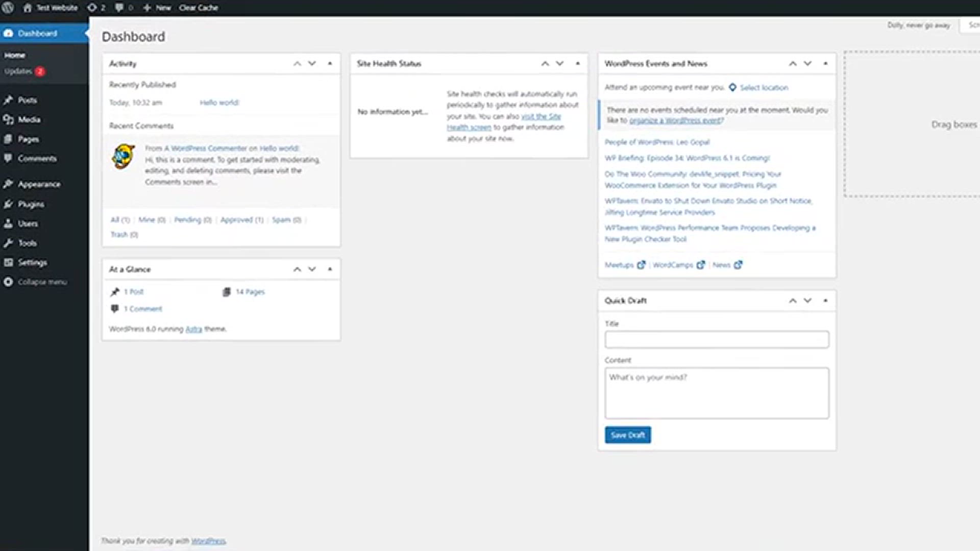Image resolution: width=980 pixels, height=551 pixels.
Task: Click the Settings sliders icon
Action: (8, 262)
